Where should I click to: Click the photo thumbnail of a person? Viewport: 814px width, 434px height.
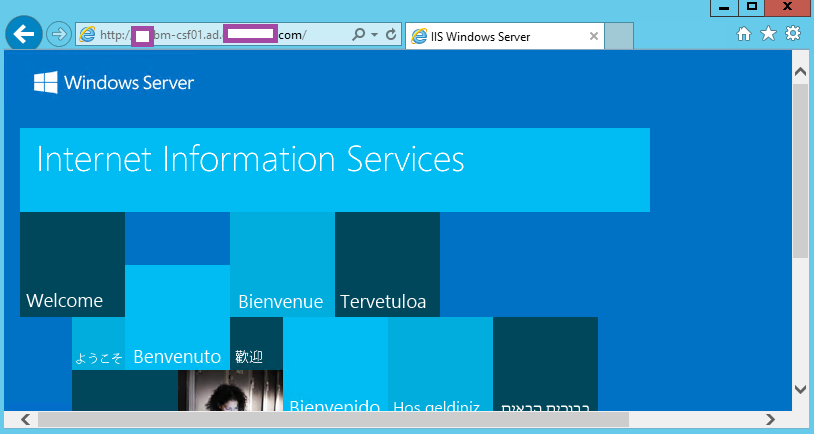(230, 390)
